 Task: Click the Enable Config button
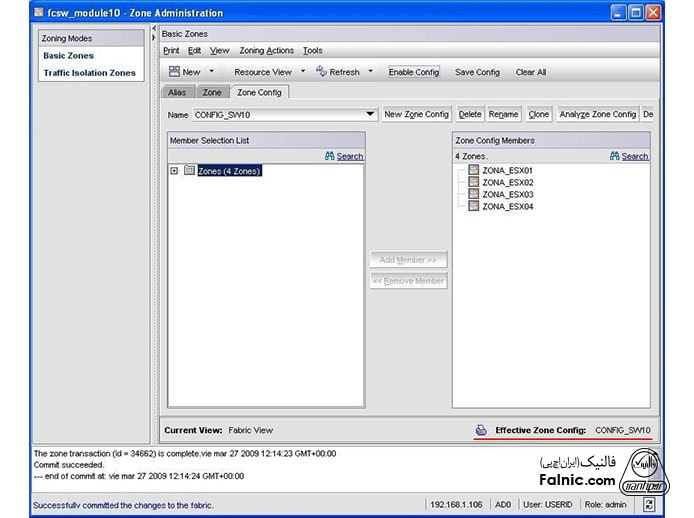pyautogui.click(x=414, y=72)
